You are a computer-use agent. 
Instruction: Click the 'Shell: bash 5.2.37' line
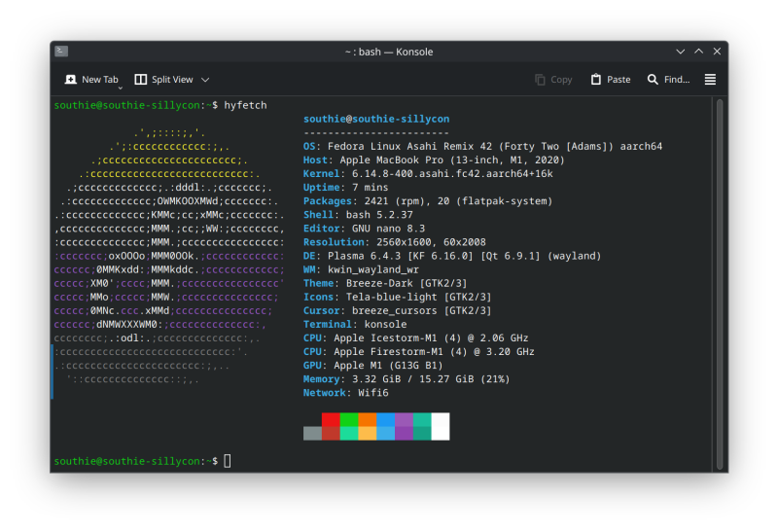click(358, 214)
